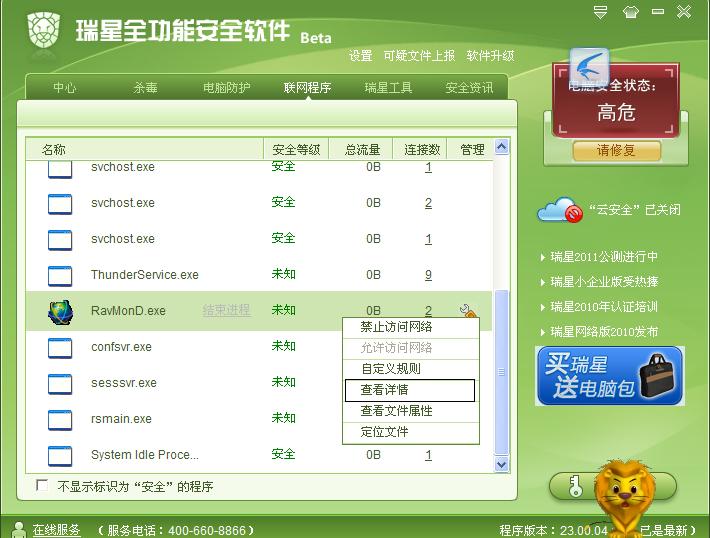Image resolution: width=710 pixels, height=538 pixels.
Task: Select the rsmain.exe process name
Action: 121,419
